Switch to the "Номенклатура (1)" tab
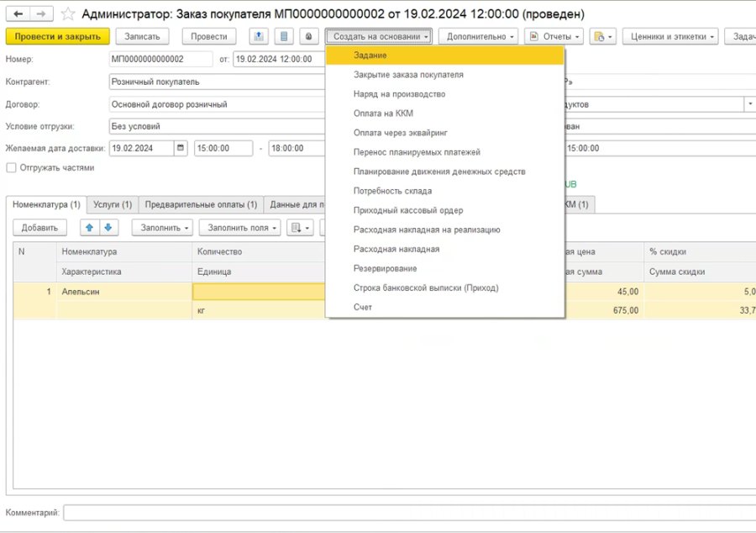The image size is (756, 533). click(x=46, y=204)
